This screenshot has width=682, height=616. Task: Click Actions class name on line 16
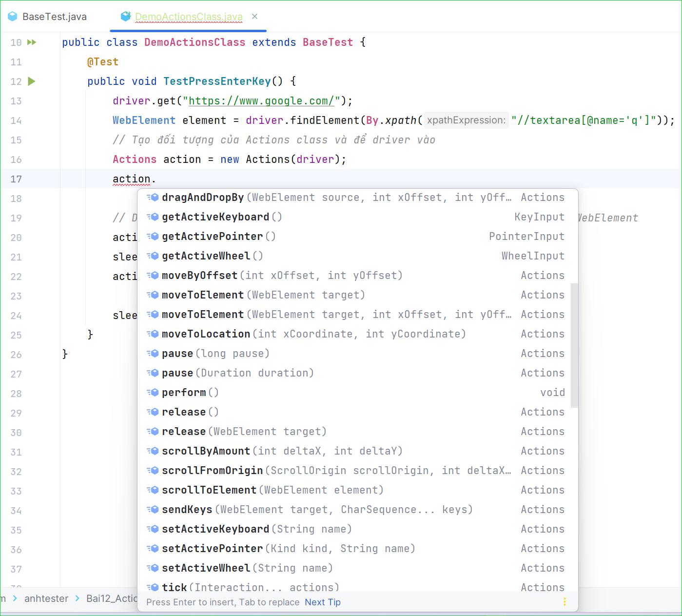tap(135, 159)
